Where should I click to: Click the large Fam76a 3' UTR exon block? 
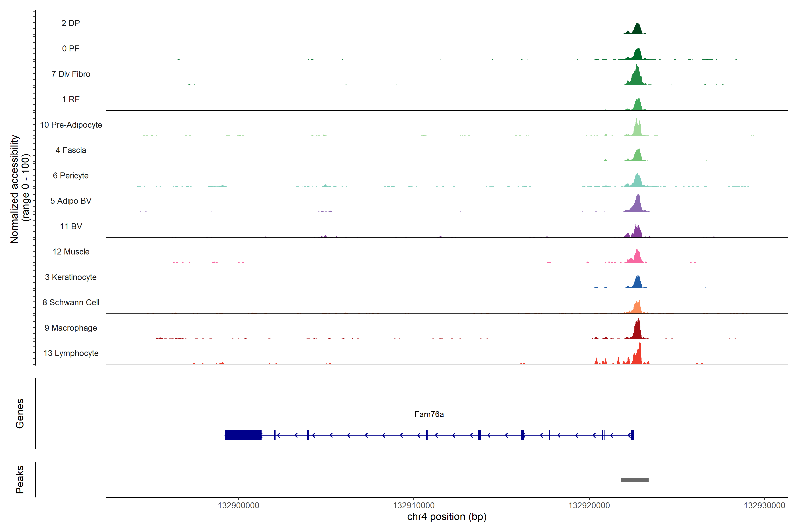tap(243, 435)
